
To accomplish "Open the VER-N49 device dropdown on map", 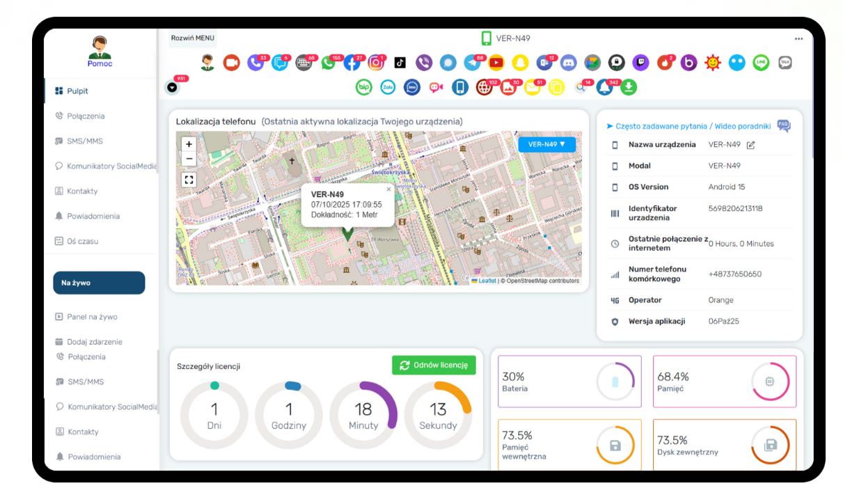I will (546, 144).
